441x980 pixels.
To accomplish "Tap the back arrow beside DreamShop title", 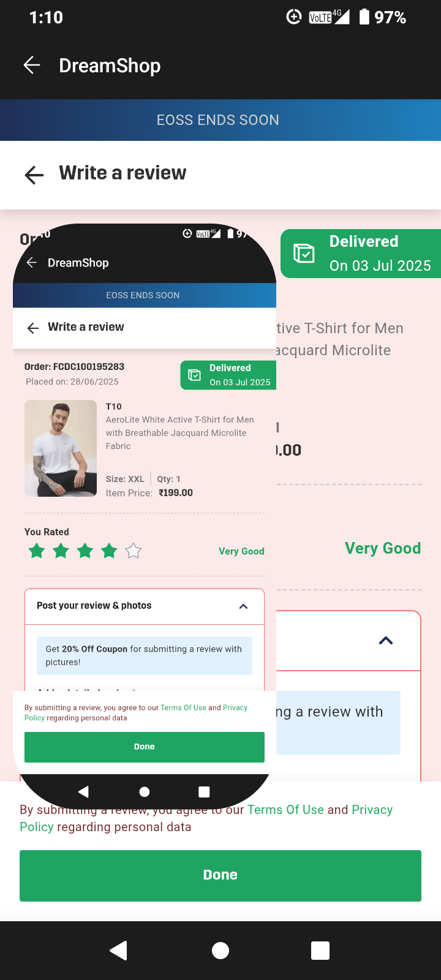I will [x=32, y=65].
